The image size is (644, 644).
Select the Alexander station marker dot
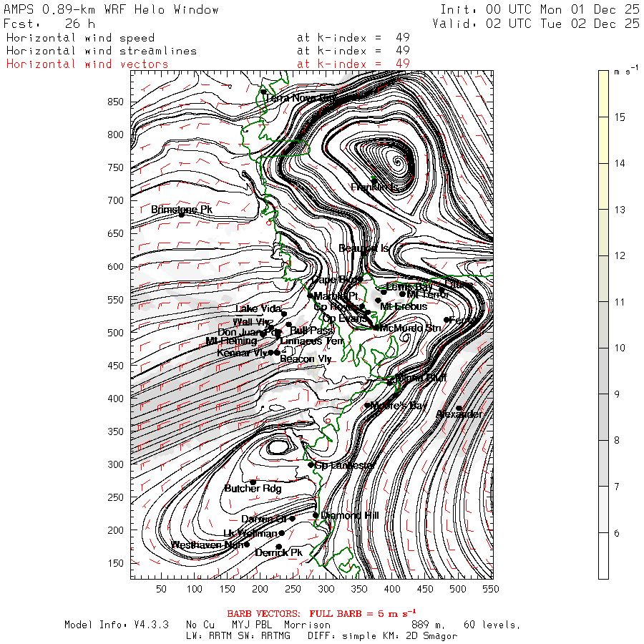[x=459, y=409]
